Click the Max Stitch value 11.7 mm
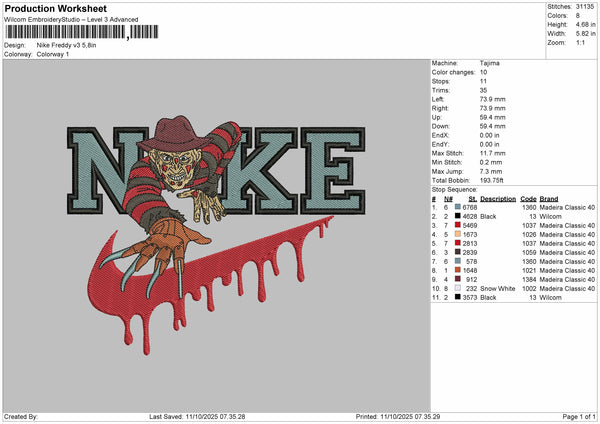600x424 pixels. point(492,153)
